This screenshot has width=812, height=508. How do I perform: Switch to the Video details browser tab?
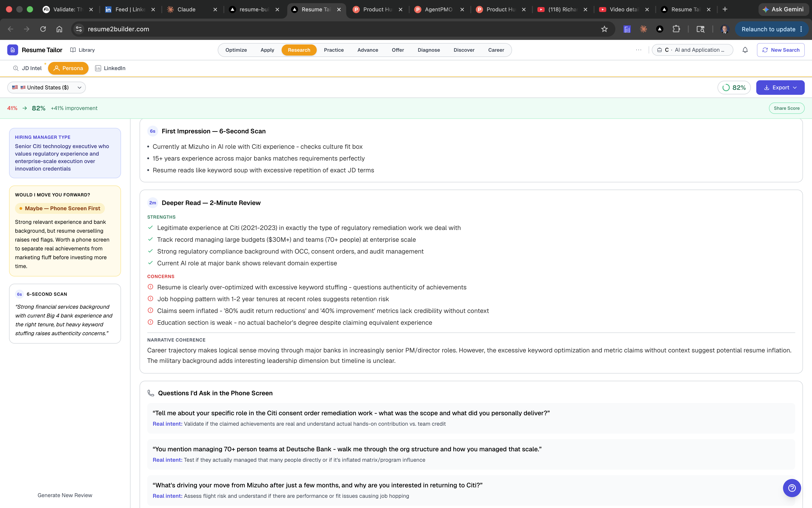[623, 9]
